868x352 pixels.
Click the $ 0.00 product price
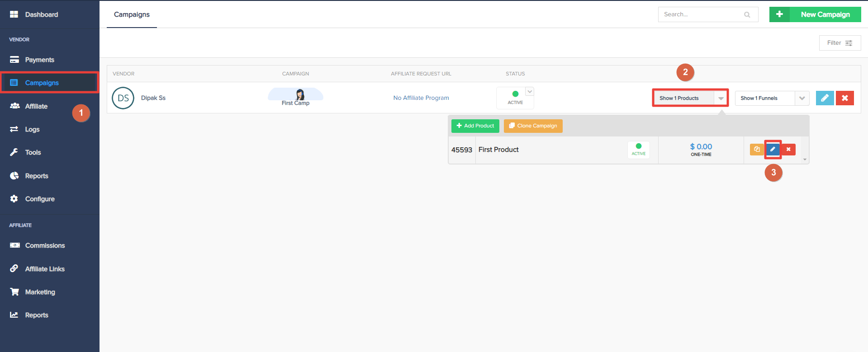tap(701, 146)
